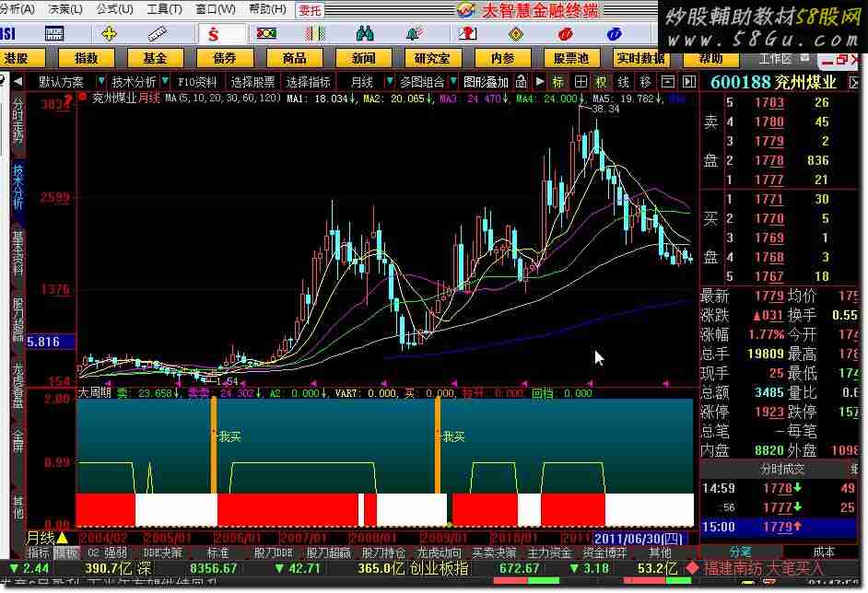The image size is (868, 593).
Task: Click the grid layout 田 icon
Action: coord(581,82)
